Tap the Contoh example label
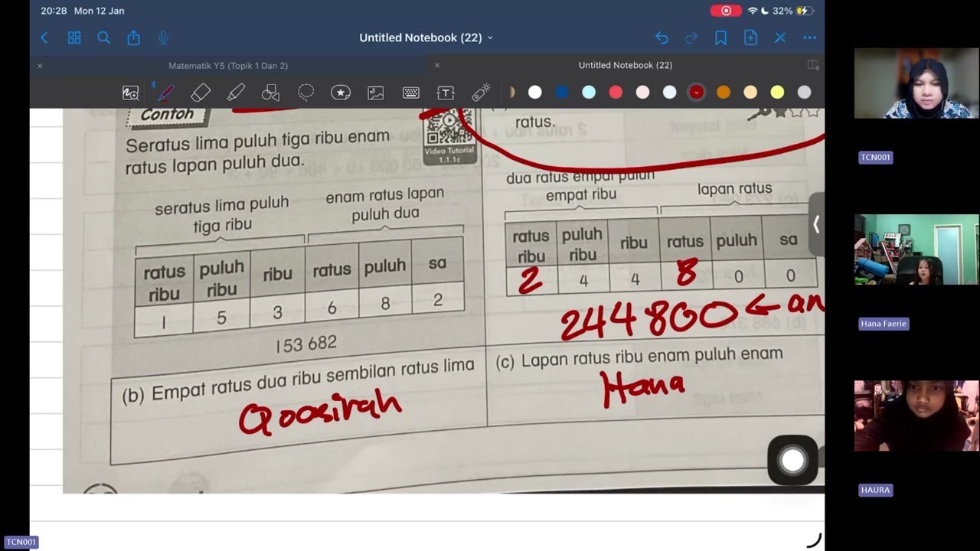This screenshot has width=980, height=551. [167, 115]
